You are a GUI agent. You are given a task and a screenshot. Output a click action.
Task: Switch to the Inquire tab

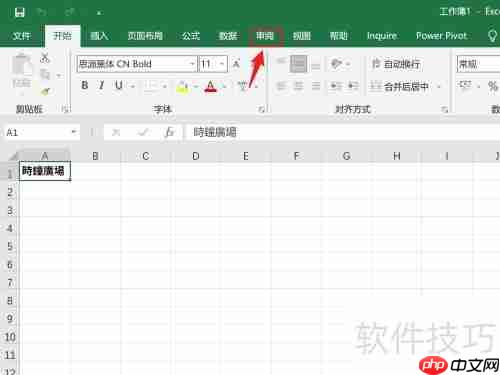click(382, 36)
